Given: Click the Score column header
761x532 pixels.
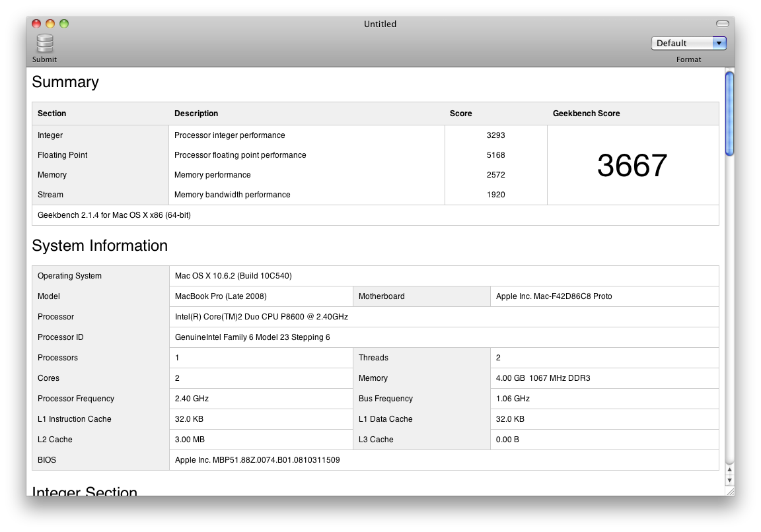Looking at the screenshot, I should pos(460,114).
